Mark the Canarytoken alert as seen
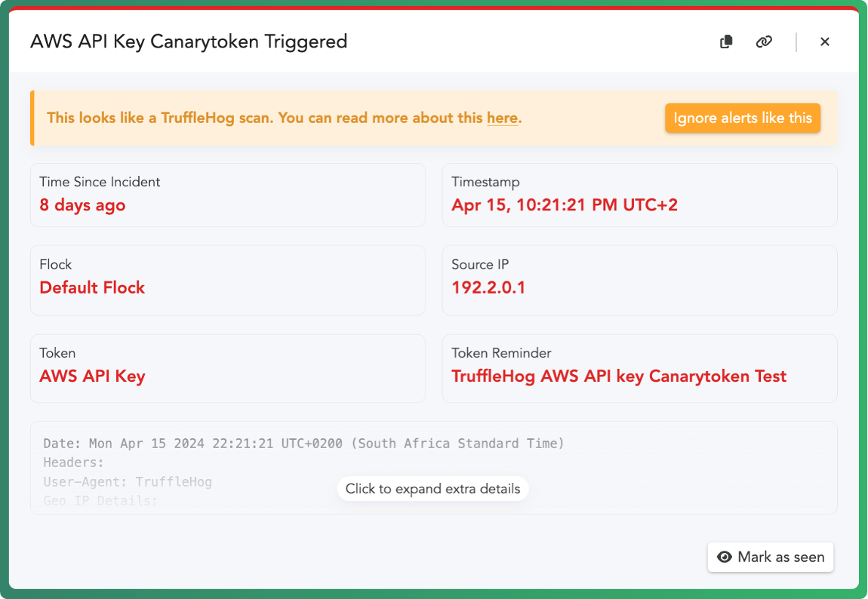Viewport: 868px width, 599px height. 770,557
